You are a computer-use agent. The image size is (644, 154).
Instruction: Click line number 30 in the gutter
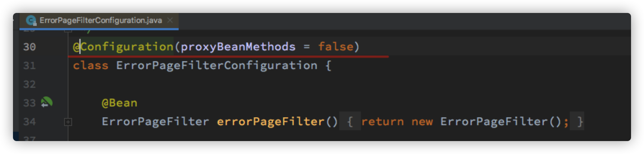click(30, 47)
